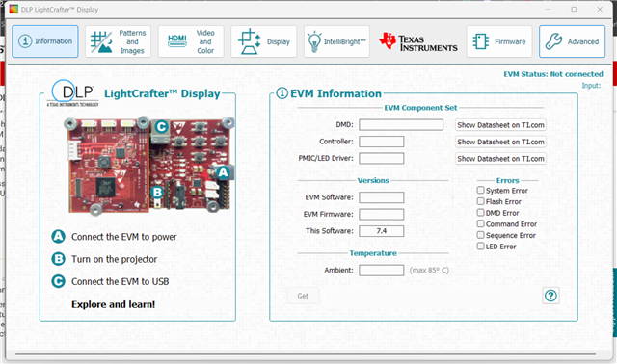Image resolution: width=617 pixels, height=364 pixels.
Task: Select the Information tab
Action: point(45,41)
